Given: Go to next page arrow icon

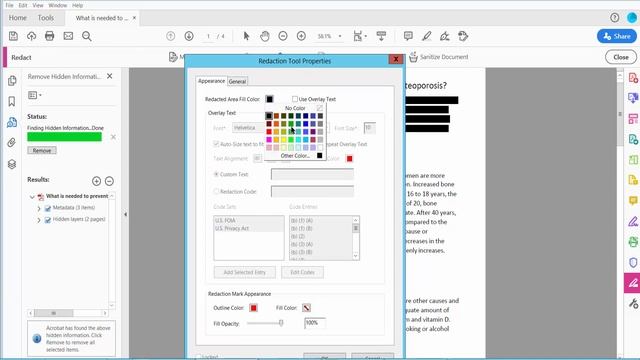Looking at the screenshot, I should click(189, 36).
